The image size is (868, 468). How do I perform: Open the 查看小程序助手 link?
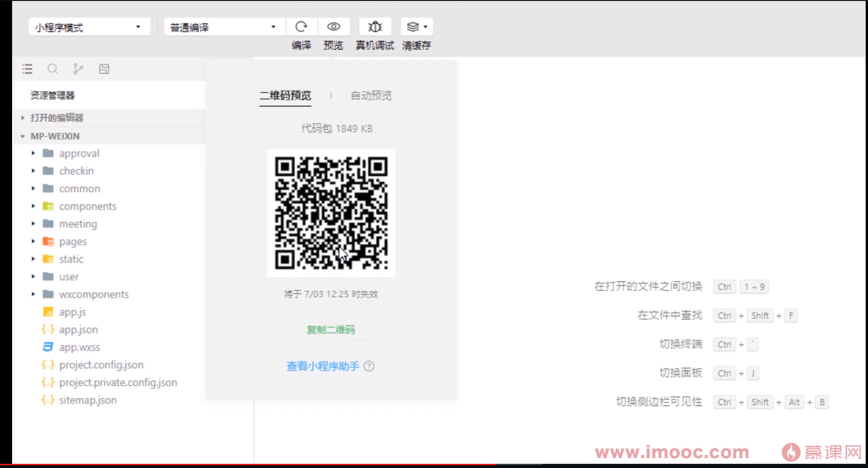pyautogui.click(x=322, y=367)
